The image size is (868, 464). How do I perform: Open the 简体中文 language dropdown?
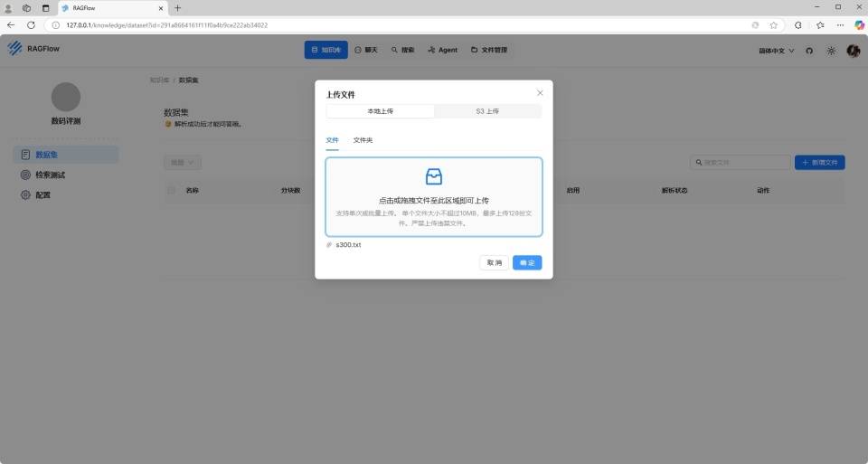coord(776,51)
